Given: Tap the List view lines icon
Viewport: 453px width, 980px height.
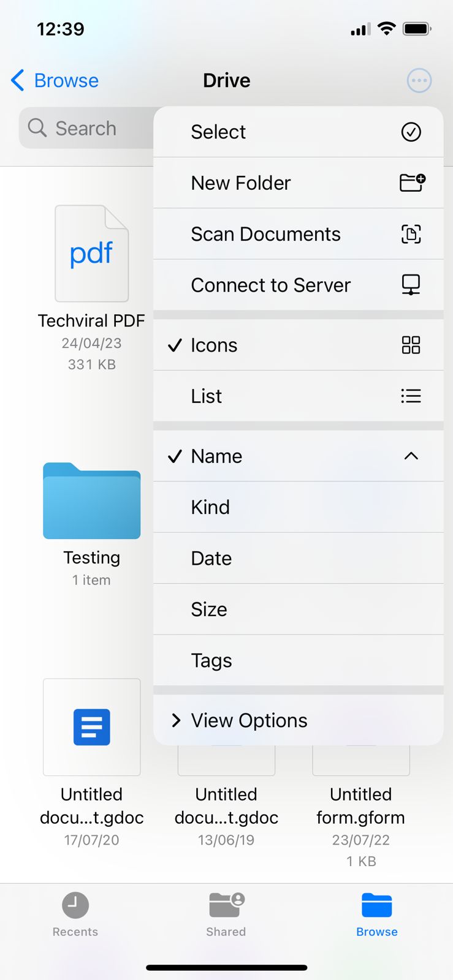Looking at the screenshot, I should [411, 396].
